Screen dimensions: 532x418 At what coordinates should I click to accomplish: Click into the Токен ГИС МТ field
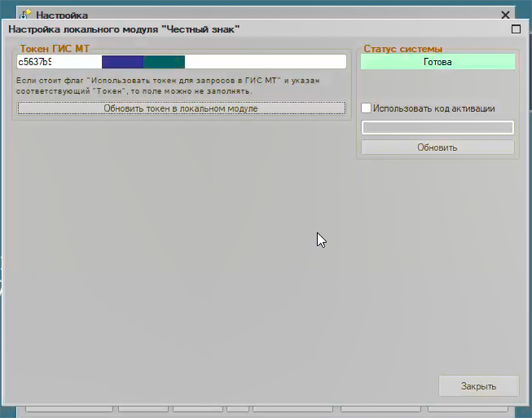click(x=266, y=62)
